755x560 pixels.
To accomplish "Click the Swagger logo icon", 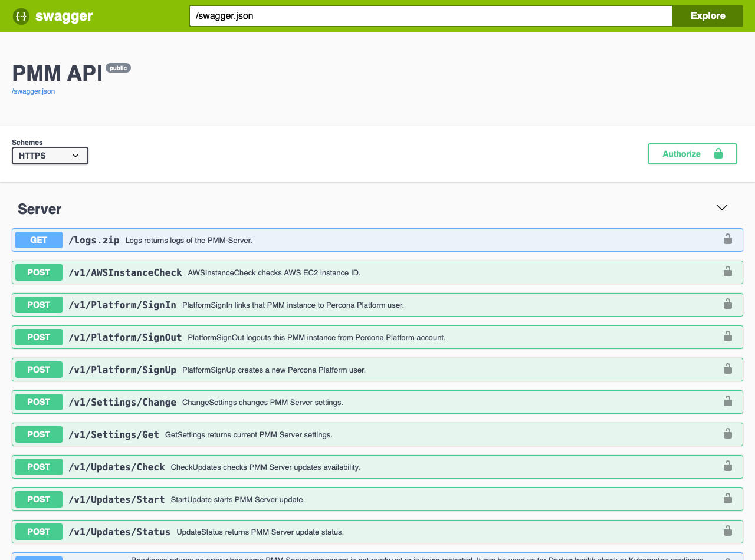I will point(21,16).
